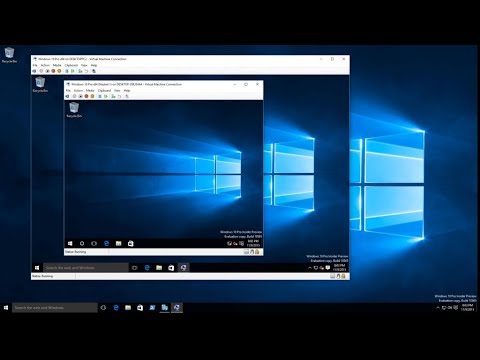Click Enhanced Session icon in outer VM toolbar
This screenshot has height=360, width=480.
click(94, 71)
